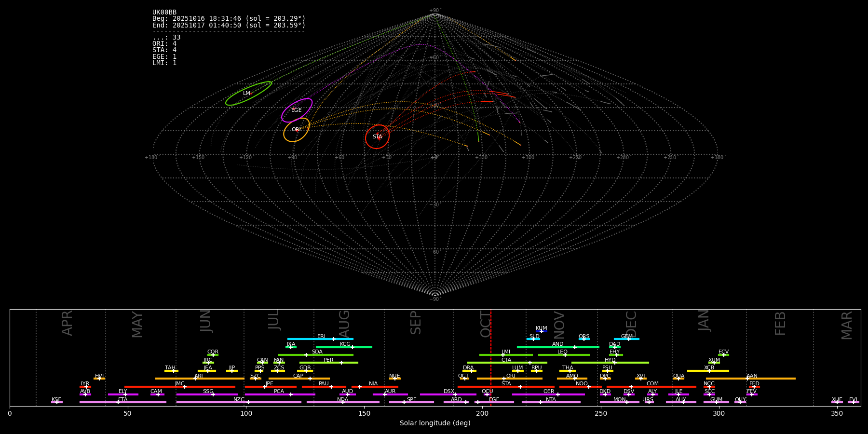Click the 'STA: 4' count in header list
This screenshot has width=868, height=434.
coord(164,50)
